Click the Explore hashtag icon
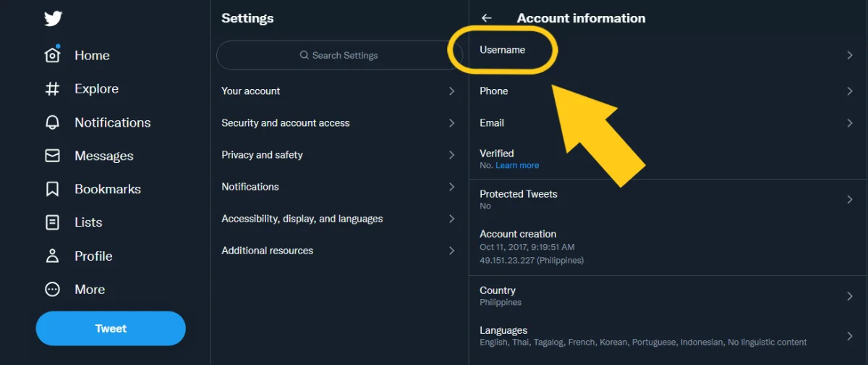The width and height of the screenshot is (868, 365). [x=53, y=89]
